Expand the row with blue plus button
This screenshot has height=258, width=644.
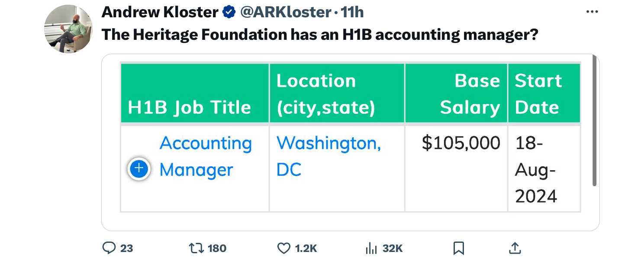[138, 169]
